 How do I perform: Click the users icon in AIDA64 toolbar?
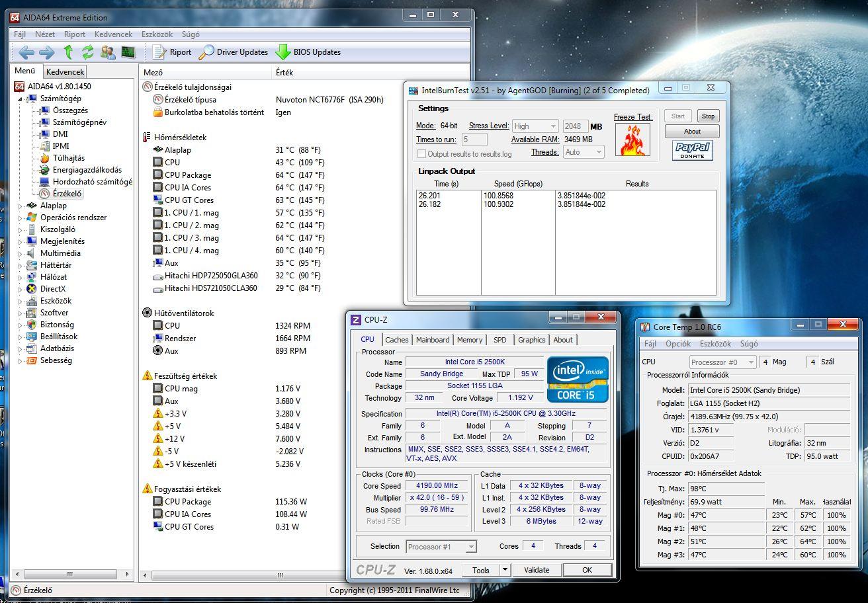click(x=108, y=52)
